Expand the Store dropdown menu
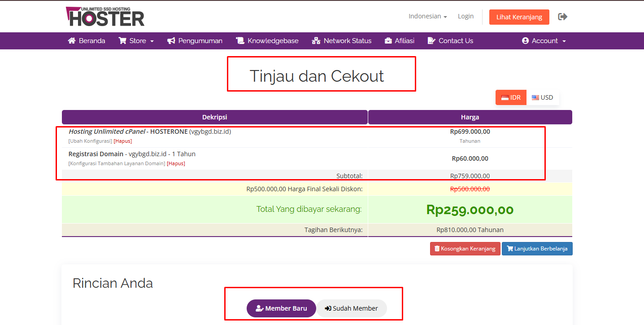The image size is (644, 325). pyautogui.click(x=136, y=40)
